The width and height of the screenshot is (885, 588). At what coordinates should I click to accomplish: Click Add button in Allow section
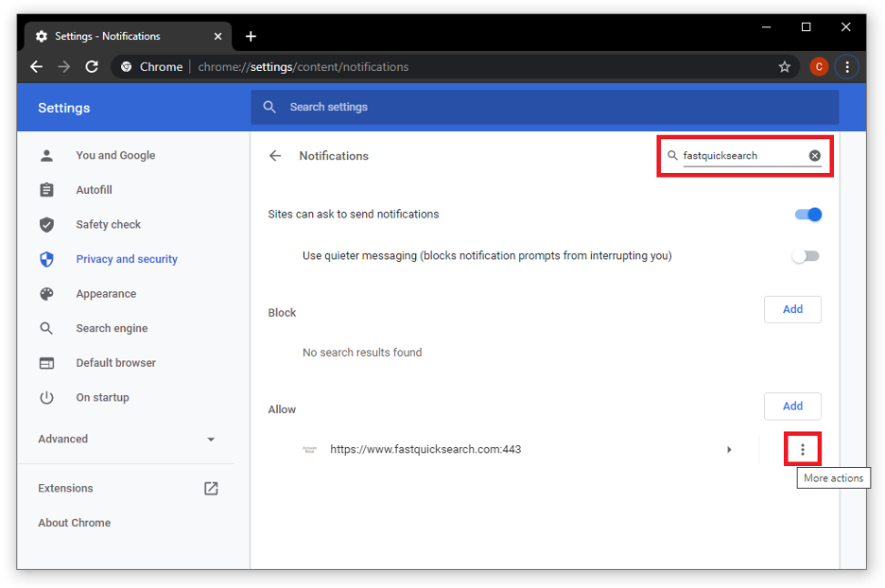792,406
